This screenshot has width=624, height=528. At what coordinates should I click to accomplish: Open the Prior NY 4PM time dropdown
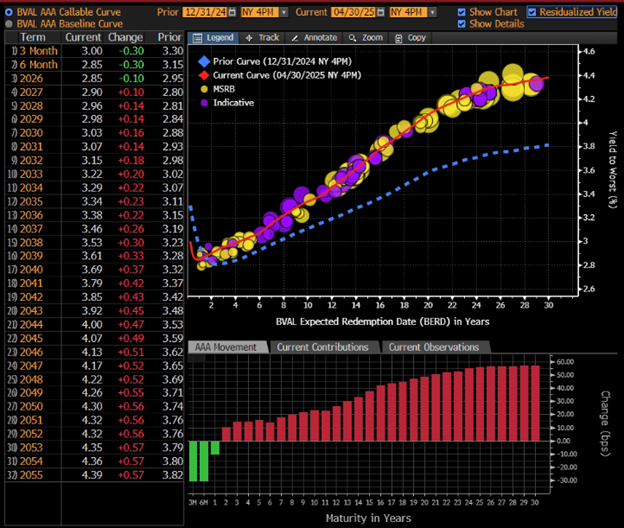click(283, 12)
